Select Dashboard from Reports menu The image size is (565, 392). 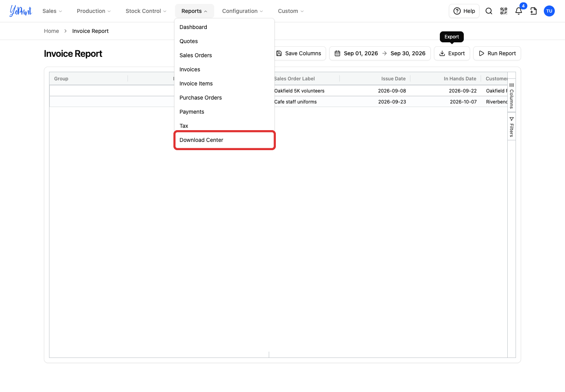click(224, 27)
